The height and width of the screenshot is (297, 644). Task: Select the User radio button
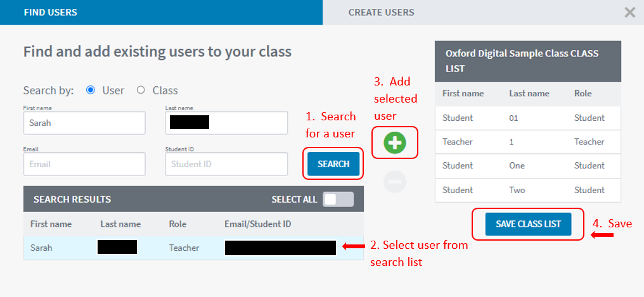(x=91, y=91)
